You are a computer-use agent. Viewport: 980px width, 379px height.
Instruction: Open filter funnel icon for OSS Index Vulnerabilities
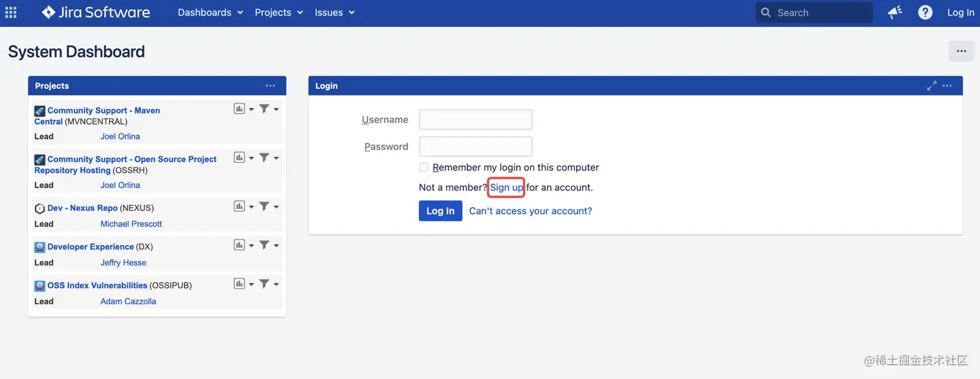pos(264,284)
